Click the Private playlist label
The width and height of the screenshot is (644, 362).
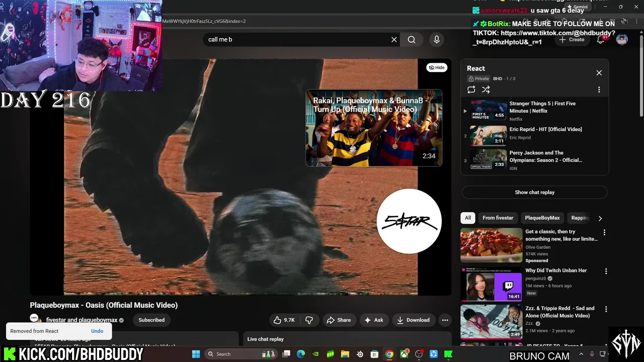[x=479, y=78]
